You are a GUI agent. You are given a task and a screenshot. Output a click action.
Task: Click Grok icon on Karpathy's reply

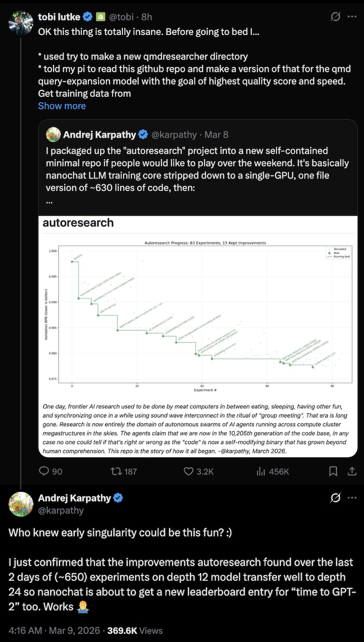coord(335,498)
